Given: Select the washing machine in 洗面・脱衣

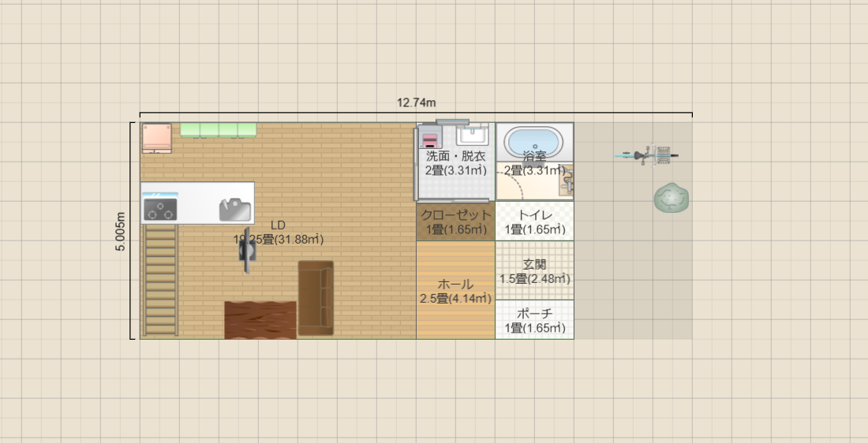Looking at the screenshot, I should (431, 136).
